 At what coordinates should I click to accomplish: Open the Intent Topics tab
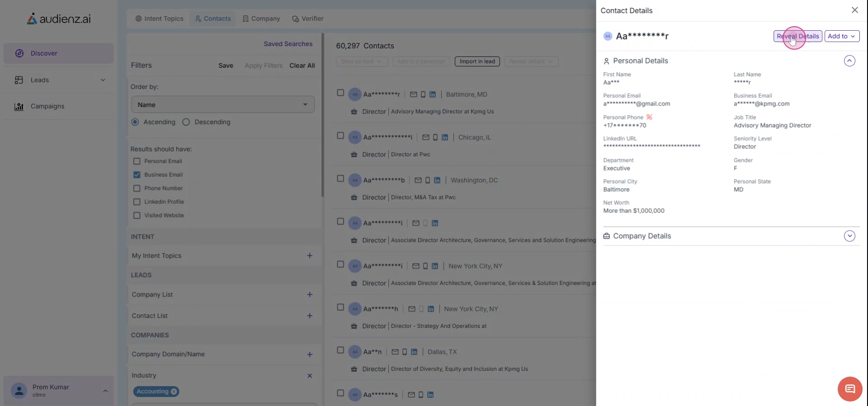click(x=159, y=19)
